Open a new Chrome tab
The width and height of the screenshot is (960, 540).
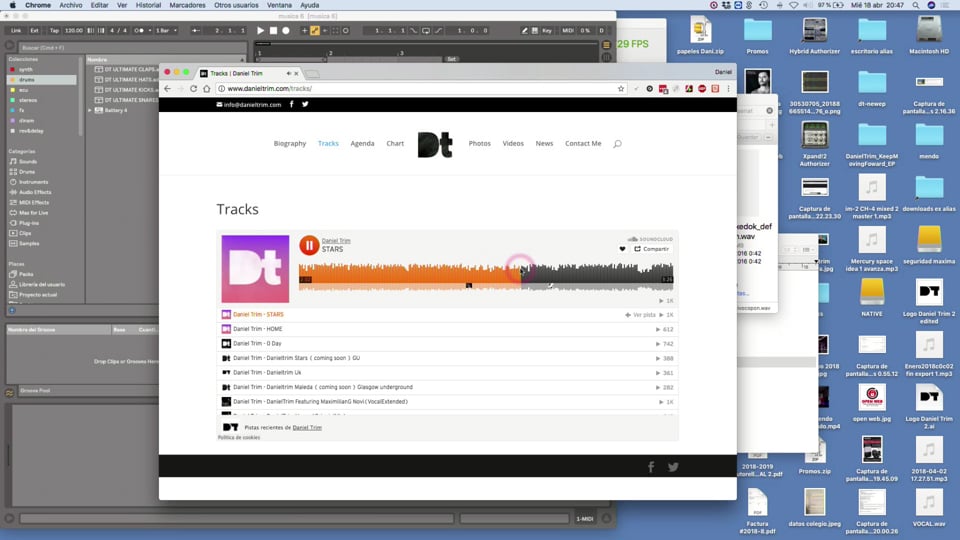[x=312, y=73]
